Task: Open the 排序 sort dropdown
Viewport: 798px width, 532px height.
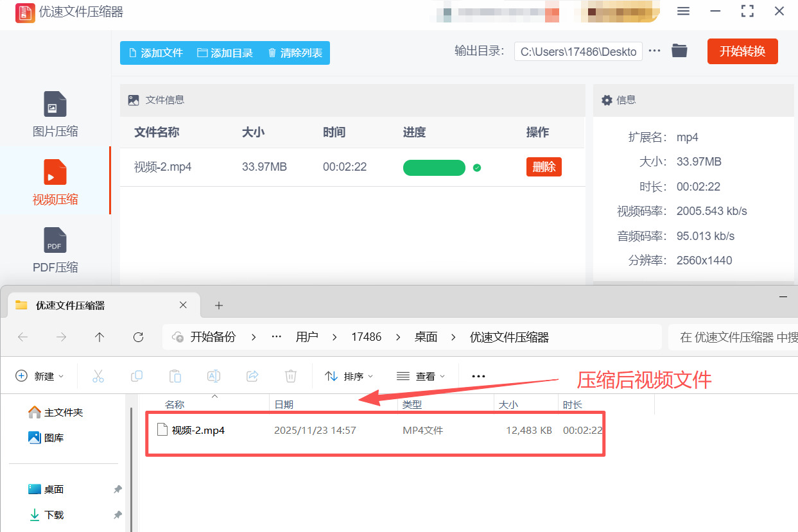Action: pos(349,376)
